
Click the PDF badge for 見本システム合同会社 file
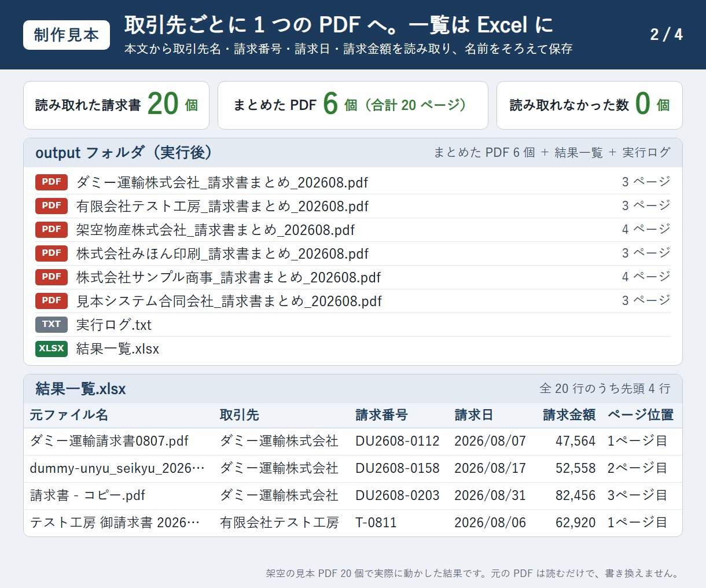click(52, 301)
